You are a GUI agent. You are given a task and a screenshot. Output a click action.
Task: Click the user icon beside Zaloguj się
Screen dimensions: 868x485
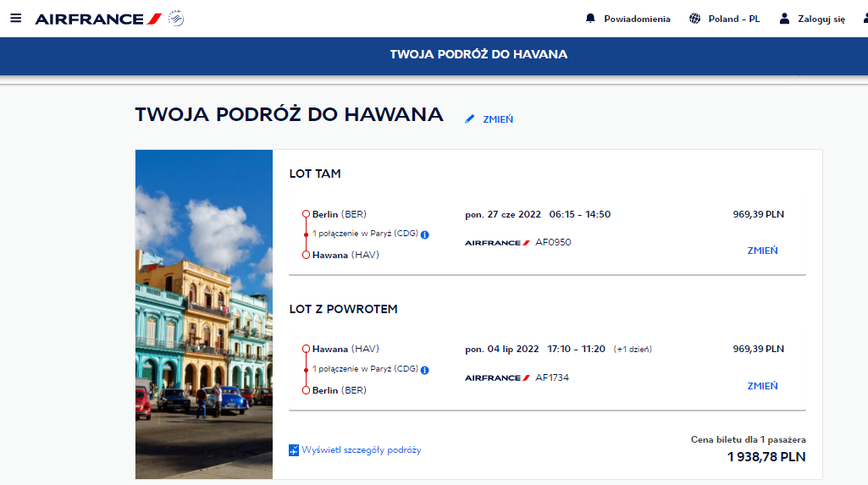(x=784, y=19)
